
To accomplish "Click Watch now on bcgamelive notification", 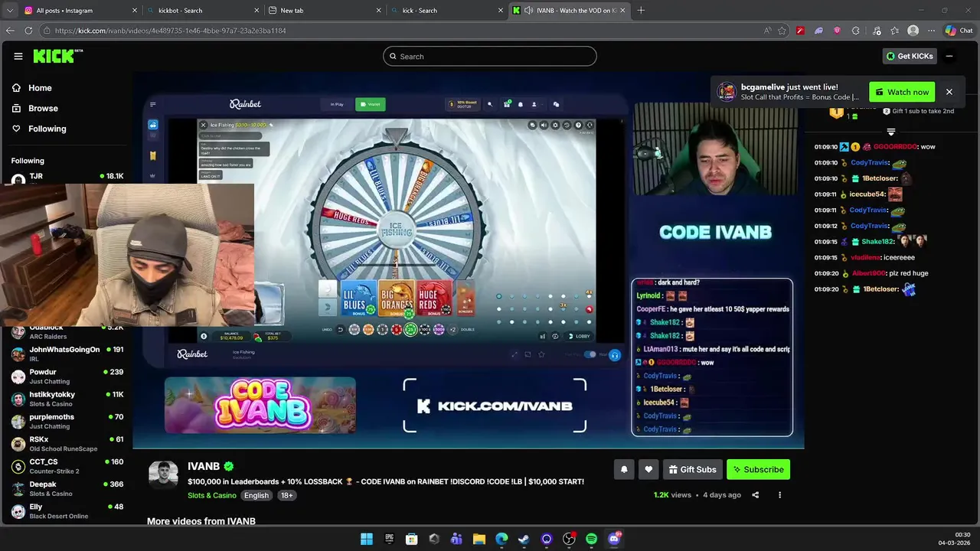I will pyautogui.click(x=902, y=92).
